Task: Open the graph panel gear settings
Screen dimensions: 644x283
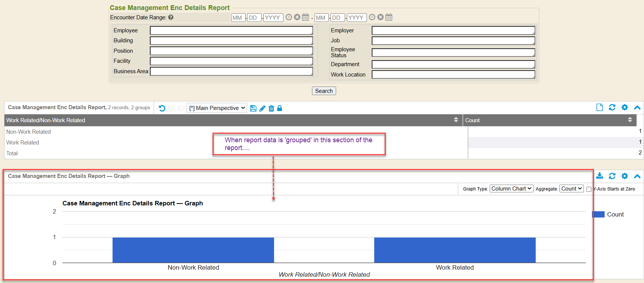Action: coord(625,176)
